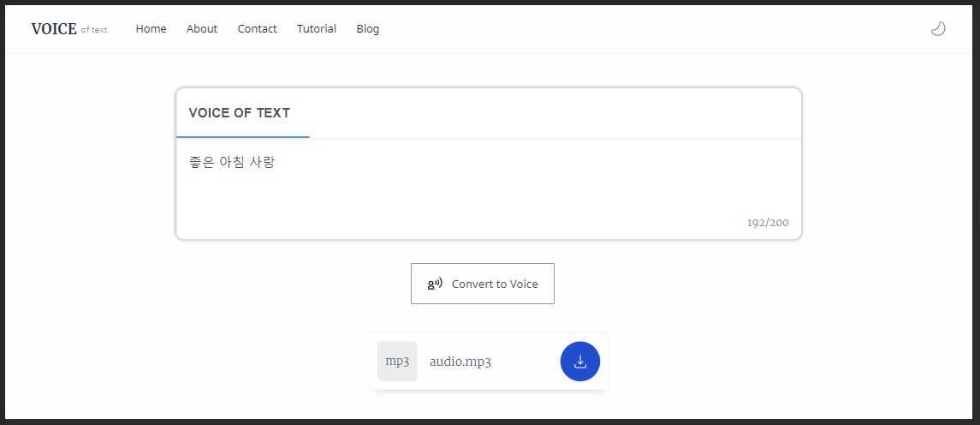Click the download icon for audio.mp3
Image resolution: width=980 pixels, height=425 pixels.
point(580,362)
